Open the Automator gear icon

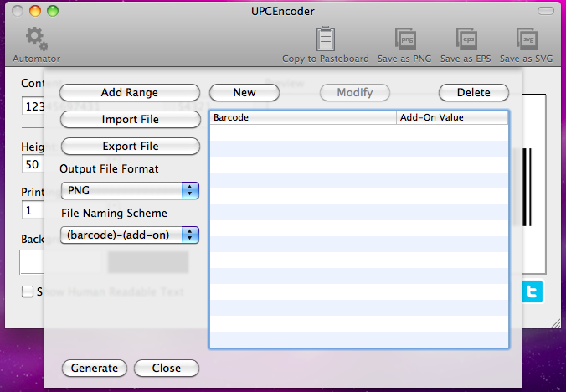tap(37, 39)
